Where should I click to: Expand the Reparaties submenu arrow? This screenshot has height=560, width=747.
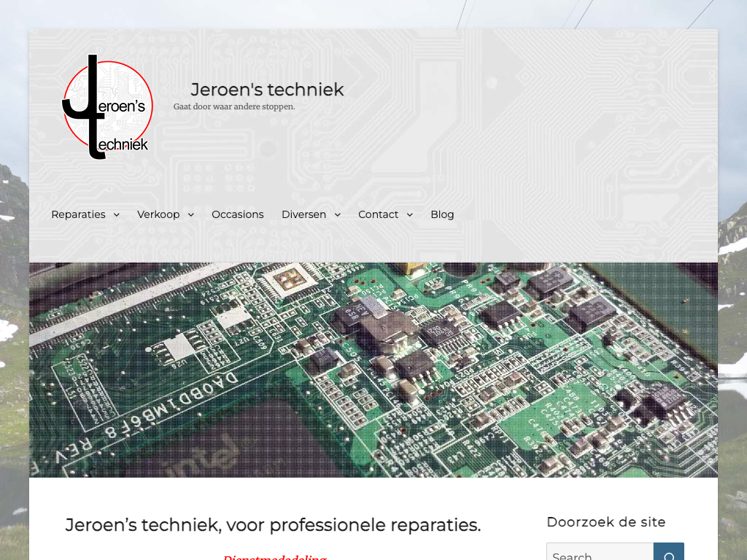(x=116, y=214)
